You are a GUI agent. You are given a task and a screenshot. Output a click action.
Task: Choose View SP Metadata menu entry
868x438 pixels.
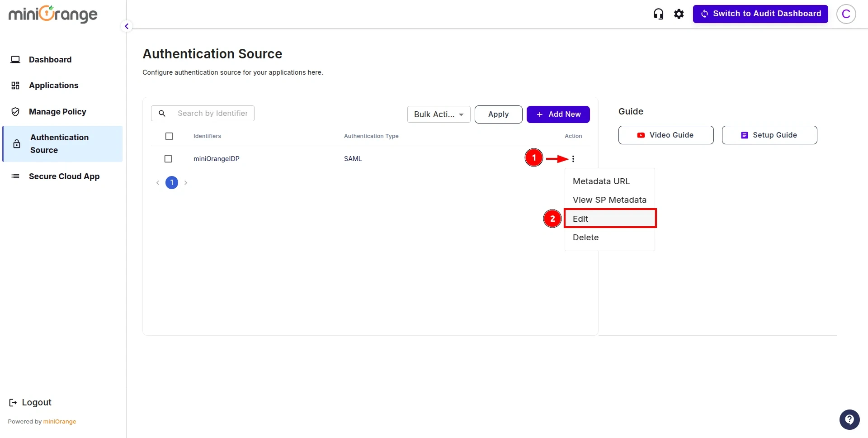click(609, 200)
